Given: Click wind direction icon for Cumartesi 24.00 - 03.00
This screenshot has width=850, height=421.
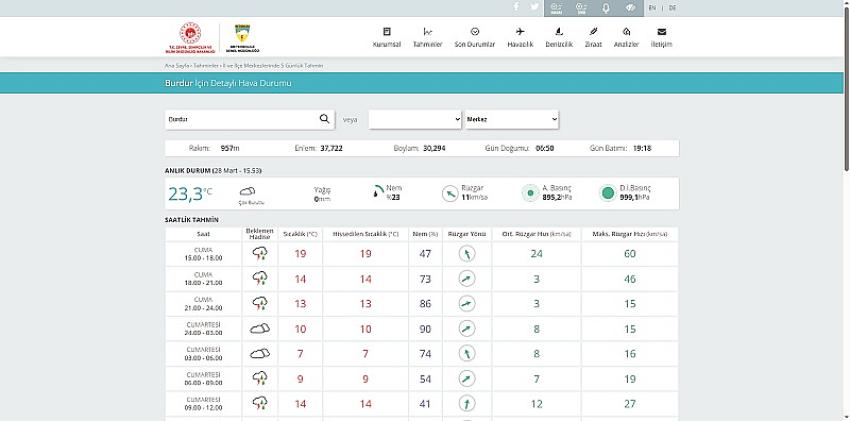Looking at the screenshot, I should coord(467,328).
